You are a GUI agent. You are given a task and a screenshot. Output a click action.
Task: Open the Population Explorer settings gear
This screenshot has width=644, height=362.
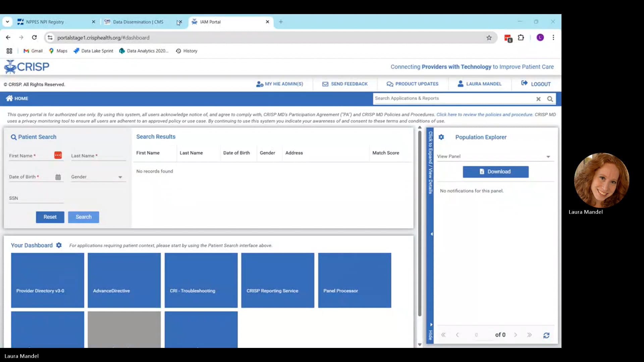441,137
